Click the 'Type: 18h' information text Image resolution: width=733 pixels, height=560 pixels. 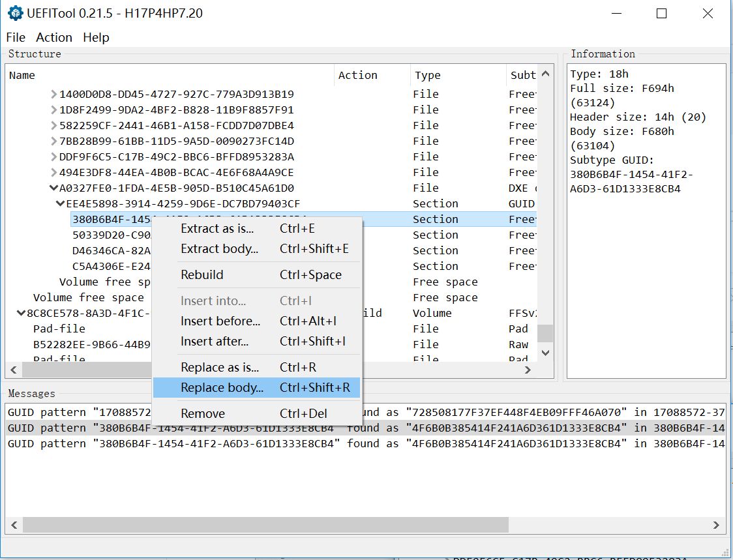coord(599,74)
